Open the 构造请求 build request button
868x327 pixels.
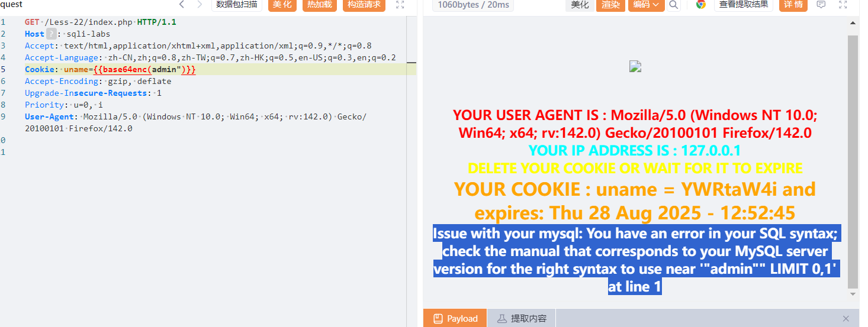pos(364,5)
